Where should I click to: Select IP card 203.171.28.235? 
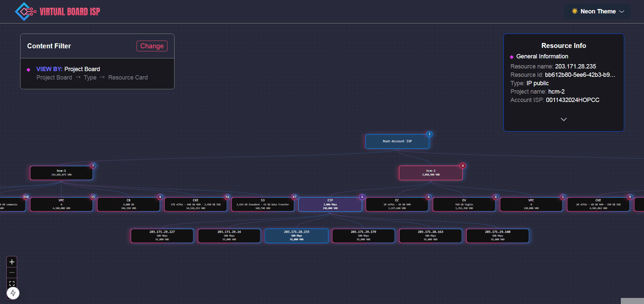pyautogui.click(x=296, y=236)
